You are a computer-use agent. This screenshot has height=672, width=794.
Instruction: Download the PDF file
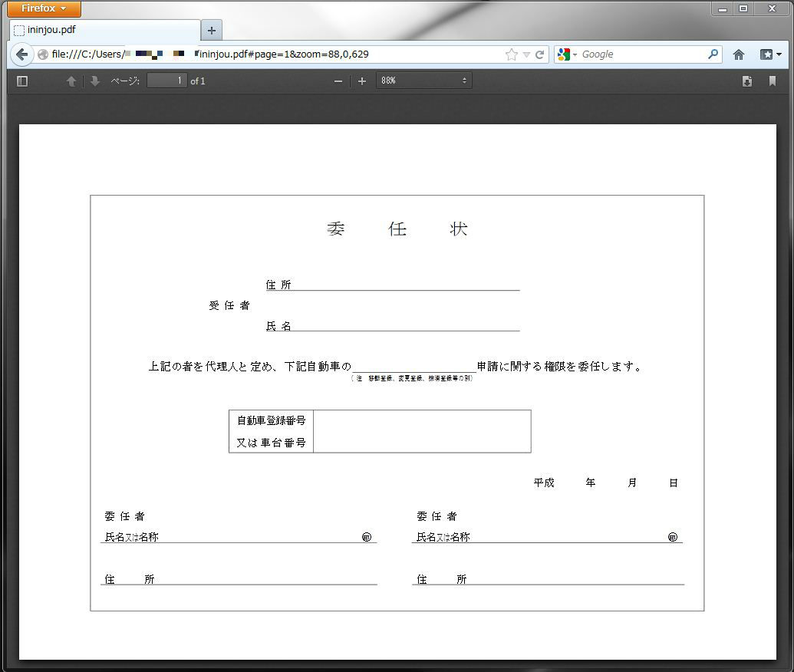(x=747, y=81)
